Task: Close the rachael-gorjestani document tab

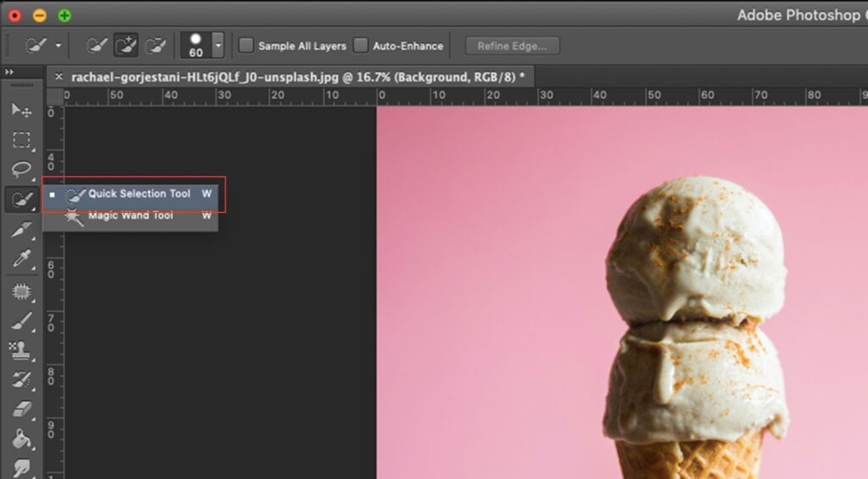Action: (x=58, y=76)
